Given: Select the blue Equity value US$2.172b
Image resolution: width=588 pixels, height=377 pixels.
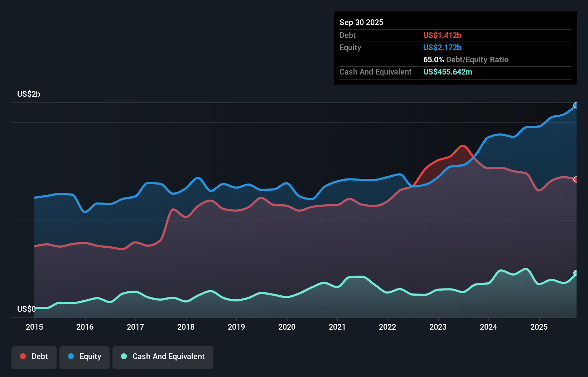Looking at the screenshot, I should coord(442,47).
